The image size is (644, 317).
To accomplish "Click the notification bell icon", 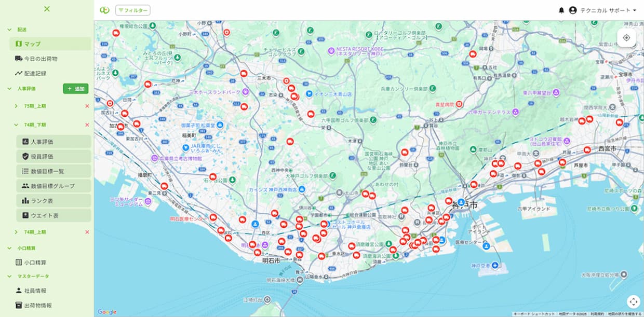I will [x=561, y=10].
